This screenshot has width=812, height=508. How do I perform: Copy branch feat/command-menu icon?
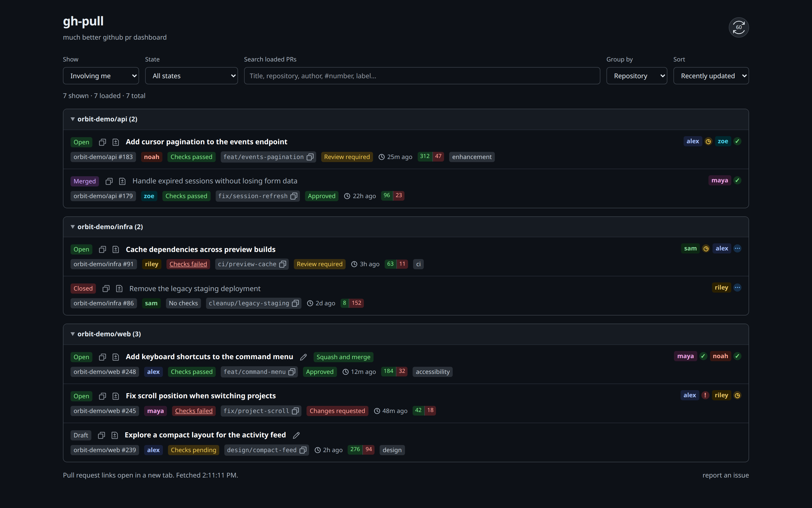292,372
